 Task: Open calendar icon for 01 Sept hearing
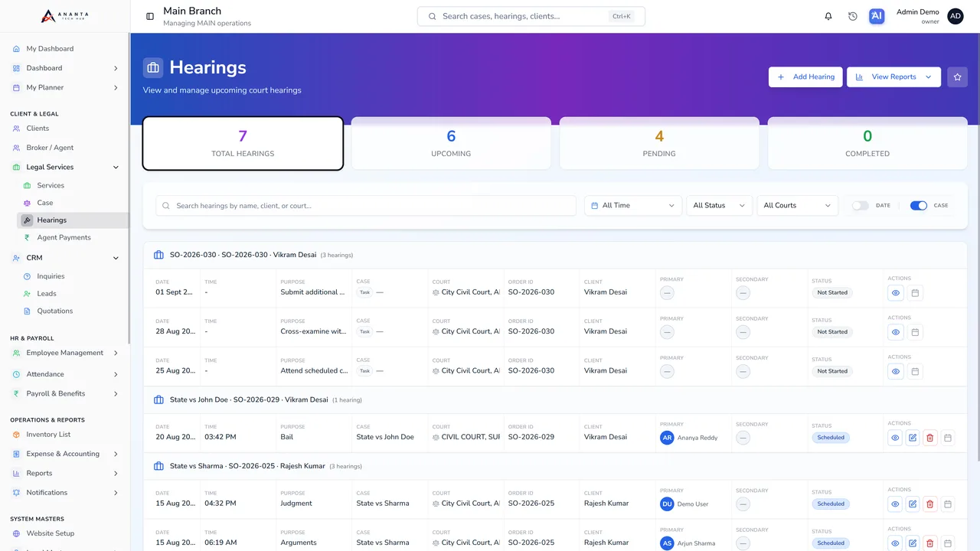tap(915, 292)
